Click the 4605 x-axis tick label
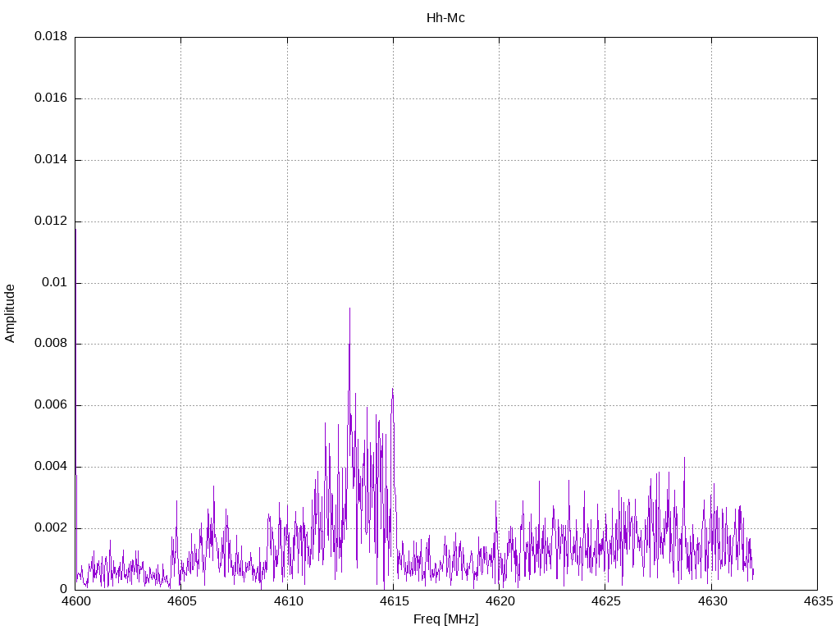This screenshot has height=630, width=840. 181,601
